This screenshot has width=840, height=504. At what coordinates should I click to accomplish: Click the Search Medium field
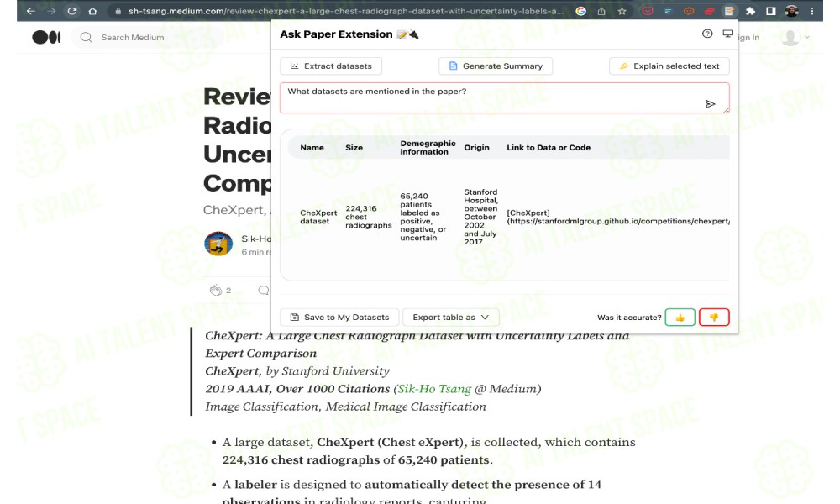tap(147, 38)
